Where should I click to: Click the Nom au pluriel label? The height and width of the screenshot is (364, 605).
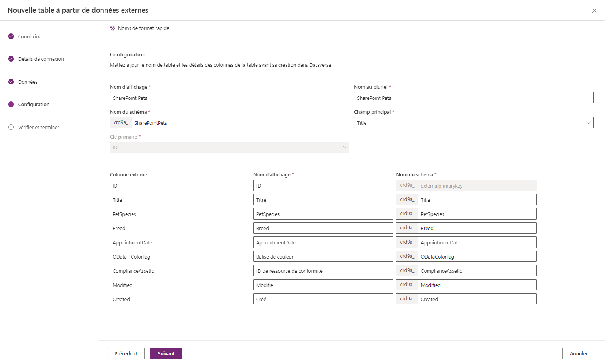[371, 87]
